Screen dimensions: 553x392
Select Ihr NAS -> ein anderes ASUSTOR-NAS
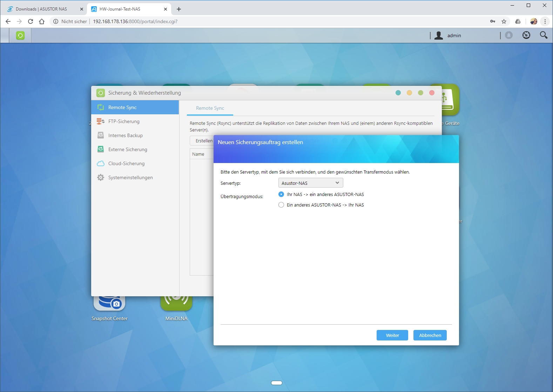(281, 194)
